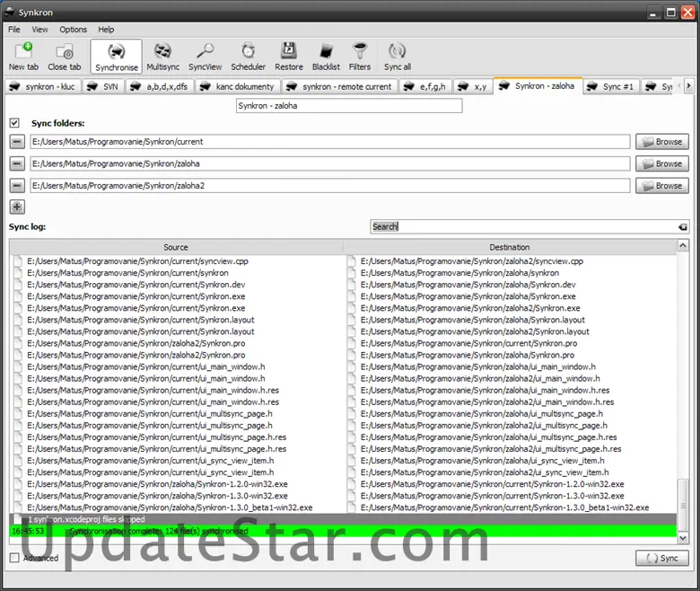Select destination row zaloha2/syncview.cpp
The height and width of the screenshot is (591, 700).
472,261
